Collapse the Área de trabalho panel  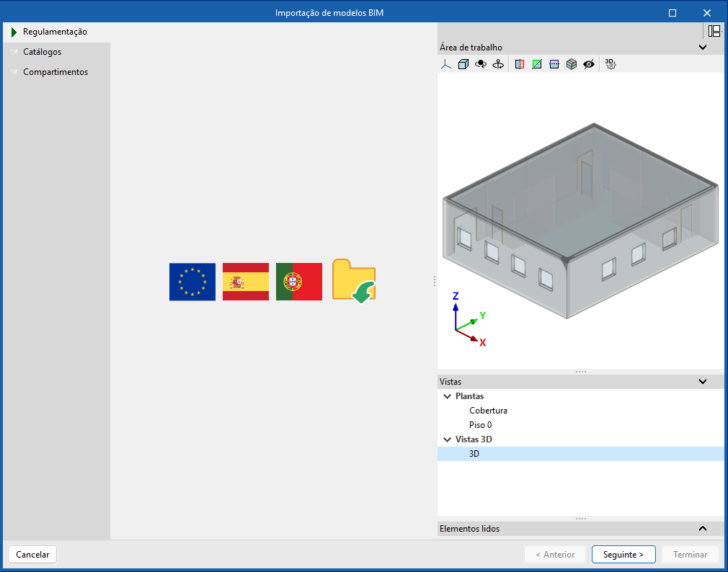pos(703,48)
